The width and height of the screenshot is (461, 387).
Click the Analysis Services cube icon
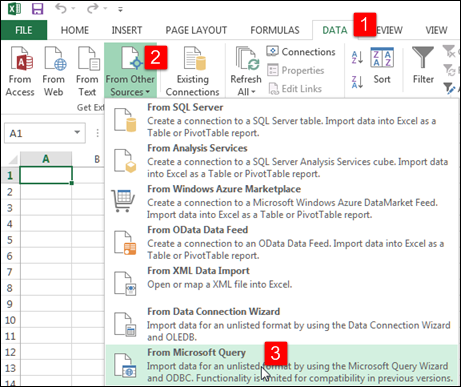(x=125, y=161)
